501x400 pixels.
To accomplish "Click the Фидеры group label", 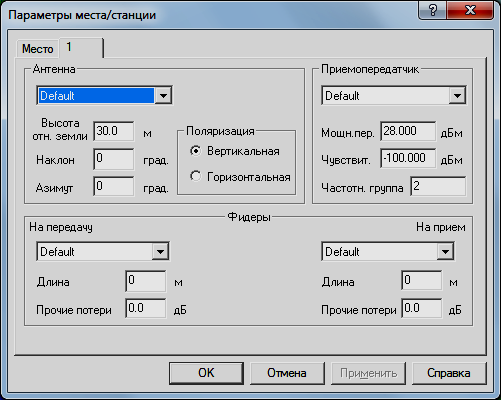I will pos(249,217).
